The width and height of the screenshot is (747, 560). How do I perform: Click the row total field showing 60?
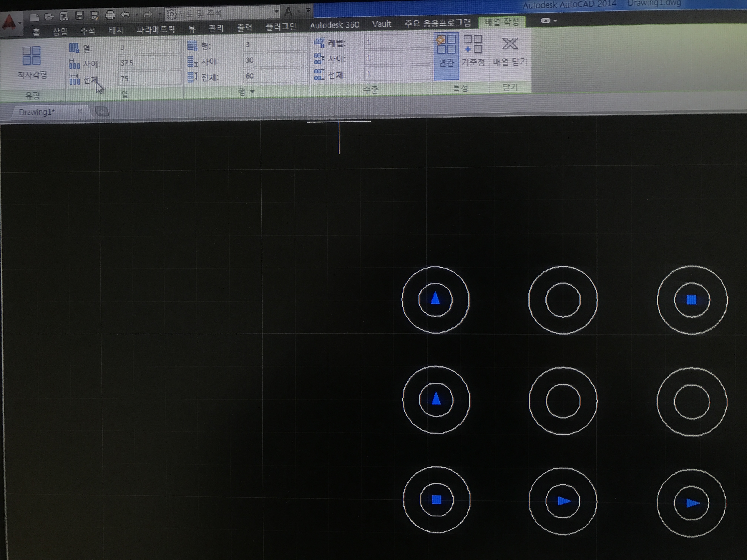tap(275, 76)
